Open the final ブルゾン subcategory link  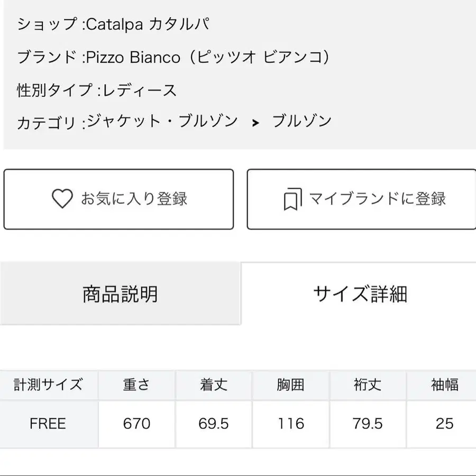pos(302,122)
